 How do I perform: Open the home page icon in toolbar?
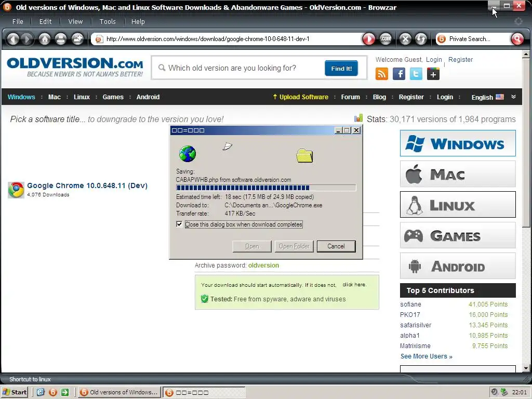coord(45,39)
